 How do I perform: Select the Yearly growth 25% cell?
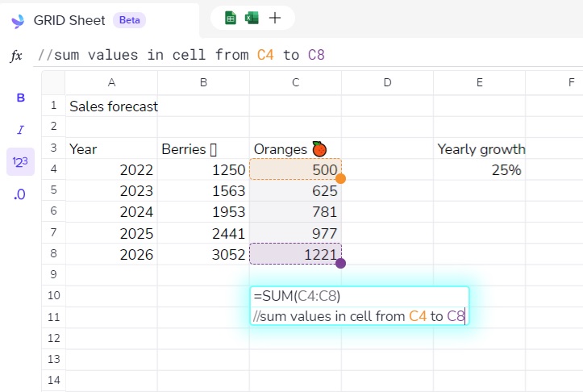[479, 170]
